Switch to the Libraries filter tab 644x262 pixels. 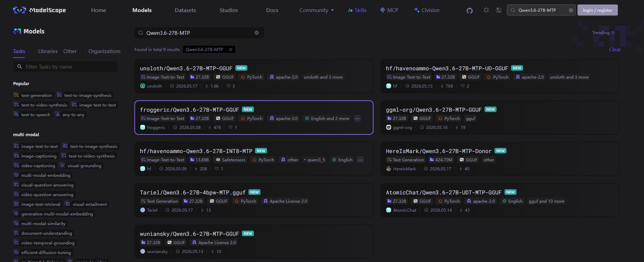(x=48, y=51)
